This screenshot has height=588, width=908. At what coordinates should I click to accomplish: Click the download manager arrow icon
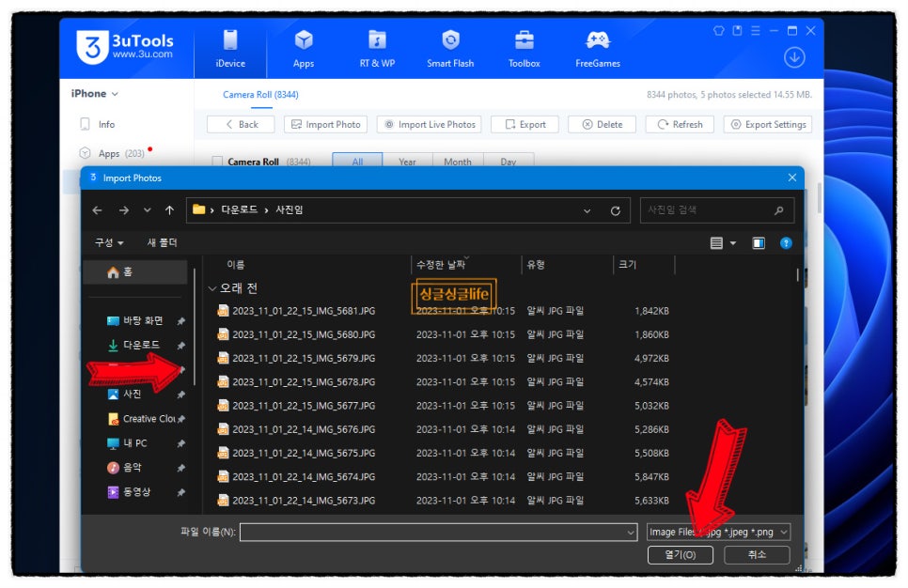794,57
